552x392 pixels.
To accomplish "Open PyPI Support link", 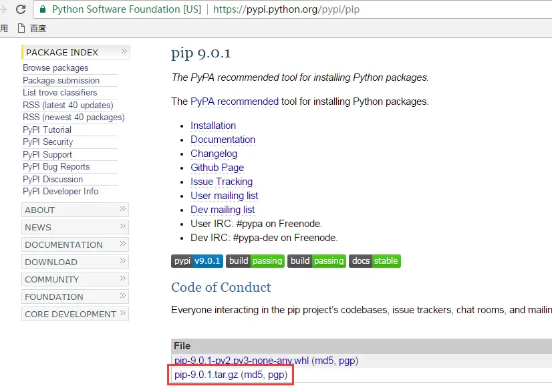I will coord(47,154).
